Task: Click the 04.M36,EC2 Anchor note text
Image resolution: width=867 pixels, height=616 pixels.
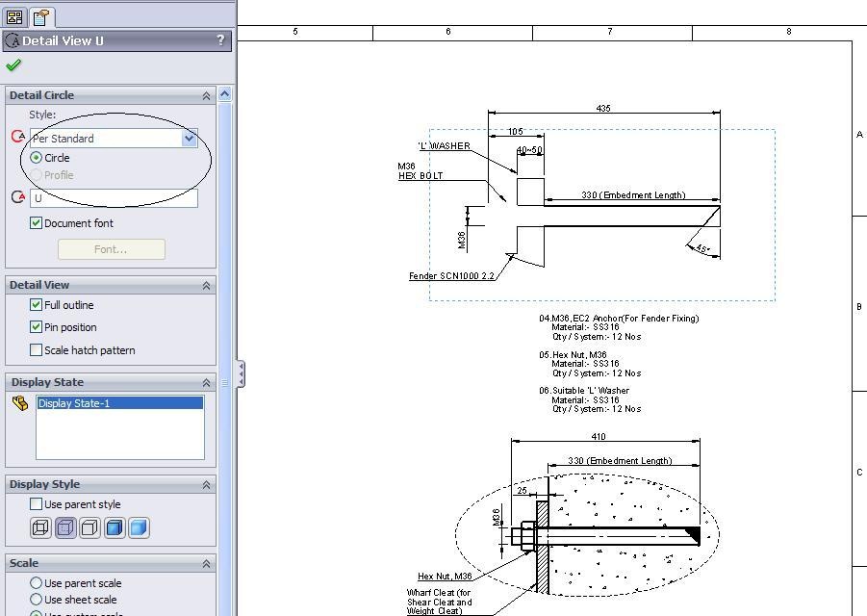Action: coord(619,327)
